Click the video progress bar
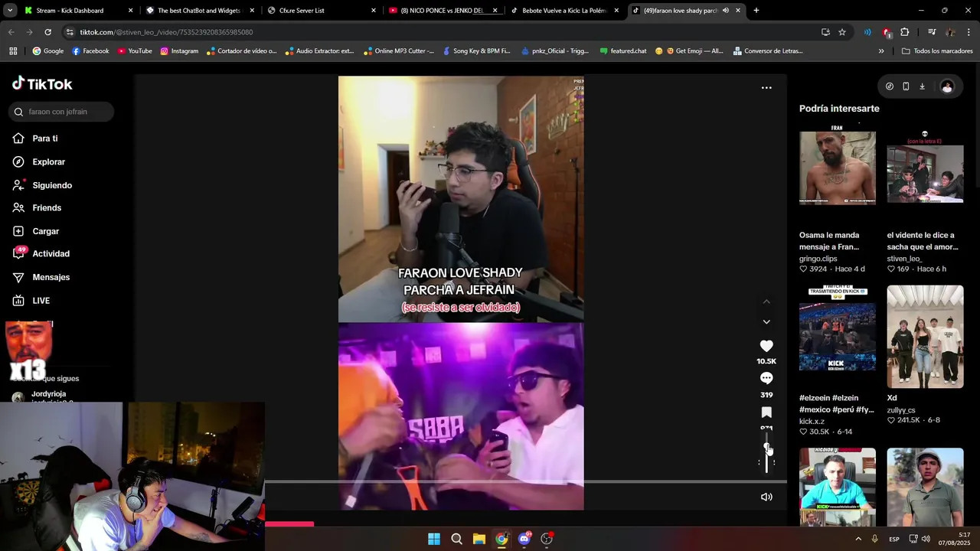This screenshot has height=551, width=980. pyautogui.click(x=525, y=482)
